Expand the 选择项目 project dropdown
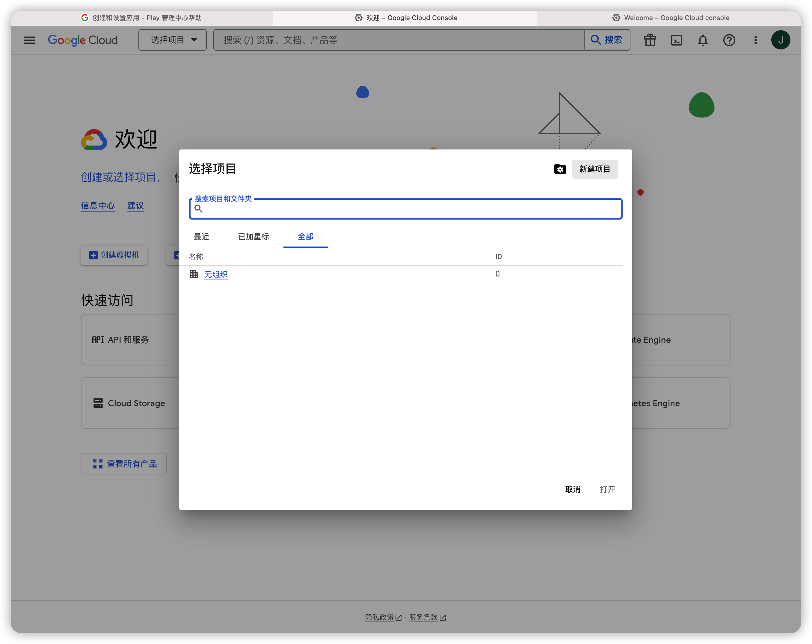The width and height of the screenshot is (812, 644). tap(173, 40)
